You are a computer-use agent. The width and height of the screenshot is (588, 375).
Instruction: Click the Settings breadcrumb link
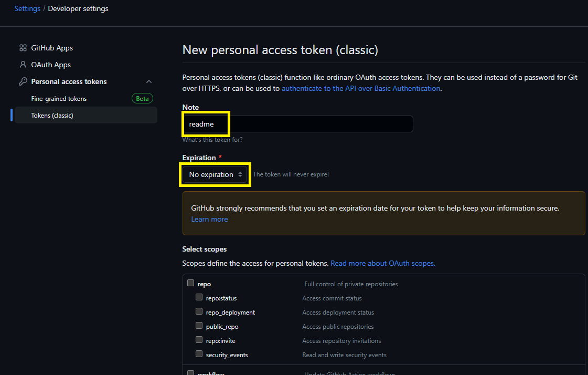[27, 8]
